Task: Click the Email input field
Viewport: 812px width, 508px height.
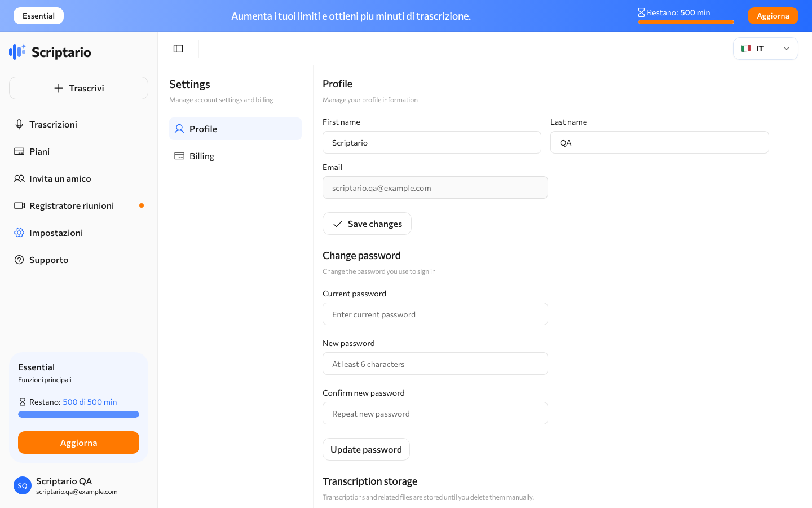Action: click(435, 187)
